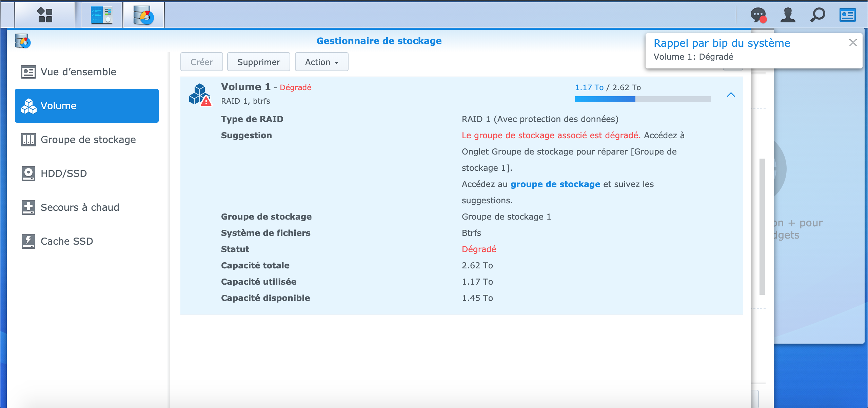Click the degraded Volume 1 warning icon
The height and width of the screenshot is (408, 868).
pos(200,95)
